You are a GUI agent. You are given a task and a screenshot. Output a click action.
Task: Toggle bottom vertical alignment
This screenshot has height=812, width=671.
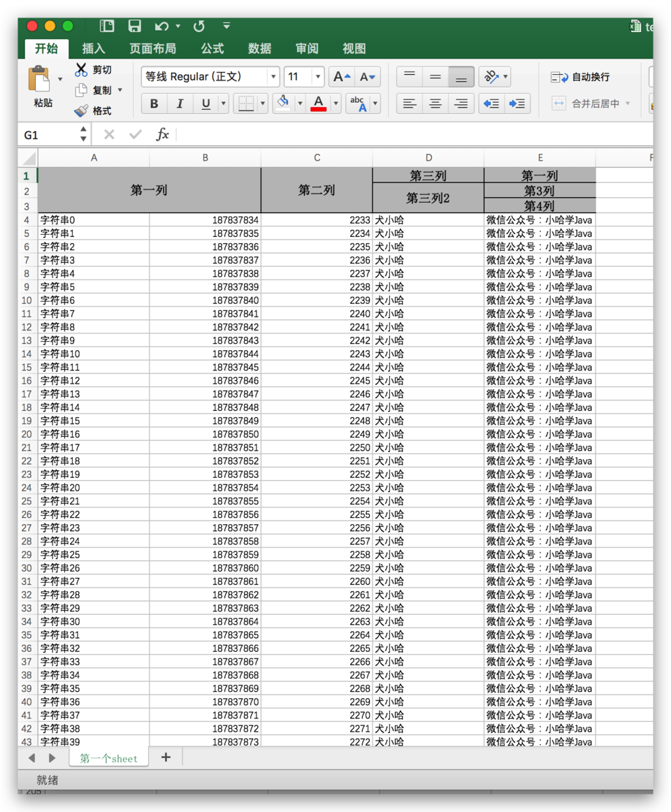tap(461, 77)
